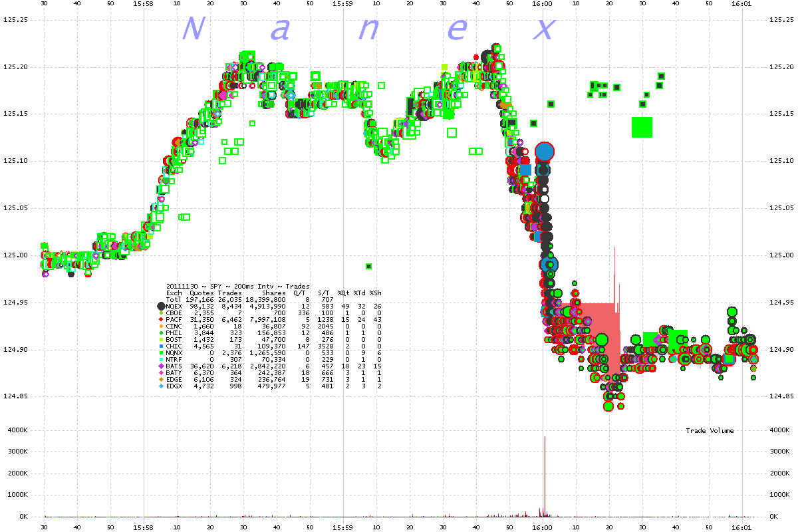This screenshot has height=532, width=798.
Task: Click the 'Trade Volume' label
Action: [710, 431]
